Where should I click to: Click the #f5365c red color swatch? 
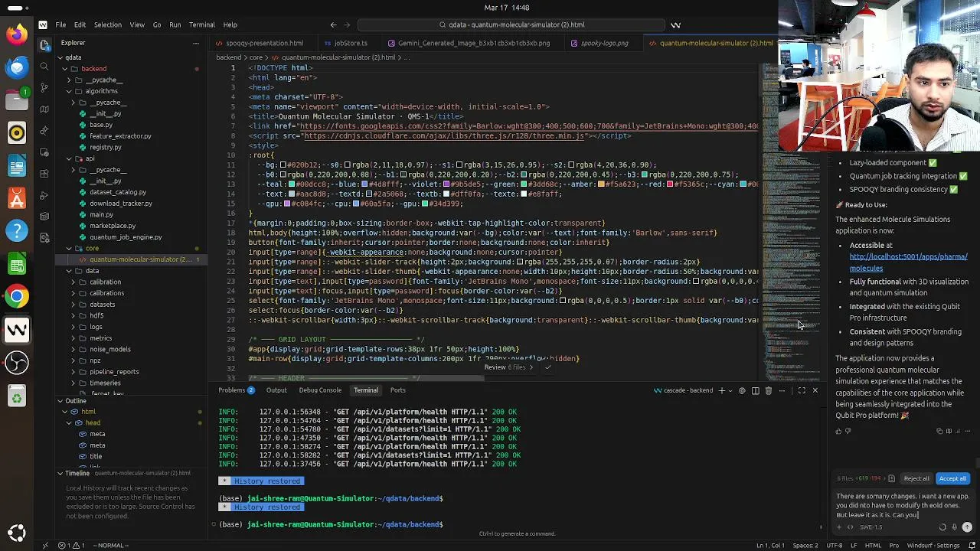[671, 184]
